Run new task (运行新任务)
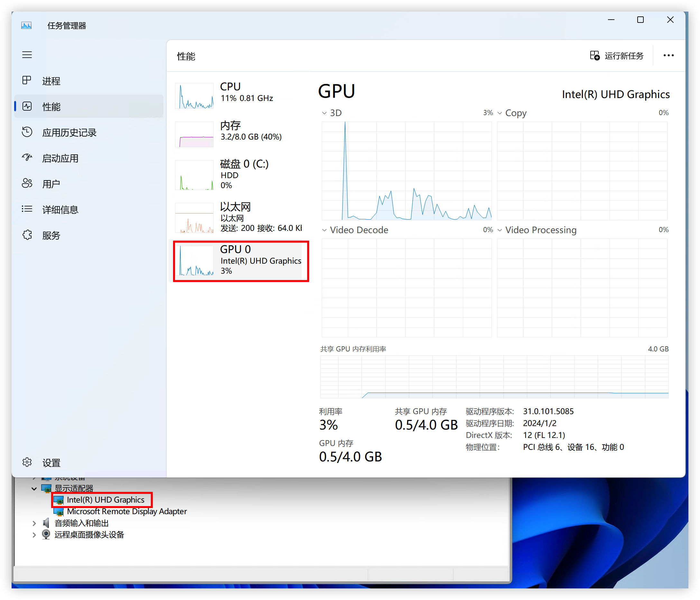The height and width of the screenshot is (600, 700). click(617, 56)
